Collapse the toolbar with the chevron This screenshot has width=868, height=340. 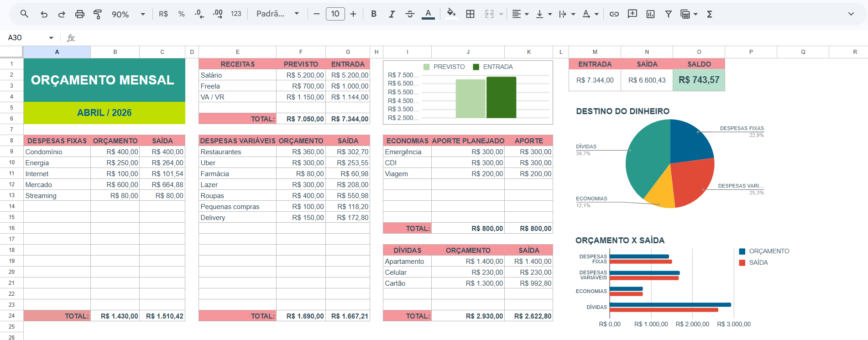851,14
